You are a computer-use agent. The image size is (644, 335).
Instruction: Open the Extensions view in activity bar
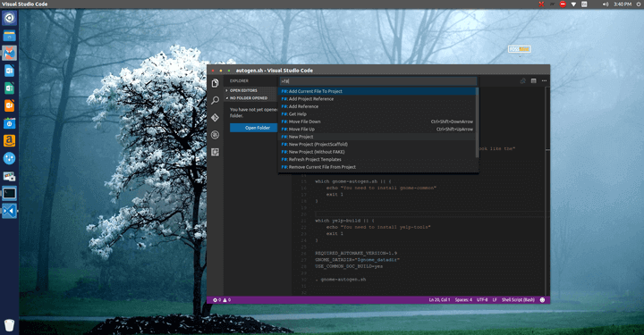coord(215,152)
